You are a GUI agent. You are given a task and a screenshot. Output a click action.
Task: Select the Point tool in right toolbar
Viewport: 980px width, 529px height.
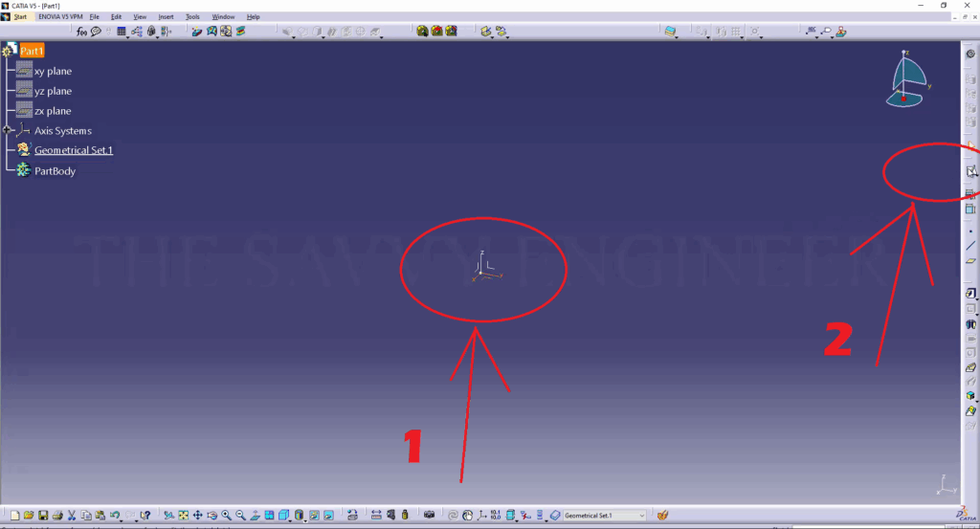click(970, 231)
